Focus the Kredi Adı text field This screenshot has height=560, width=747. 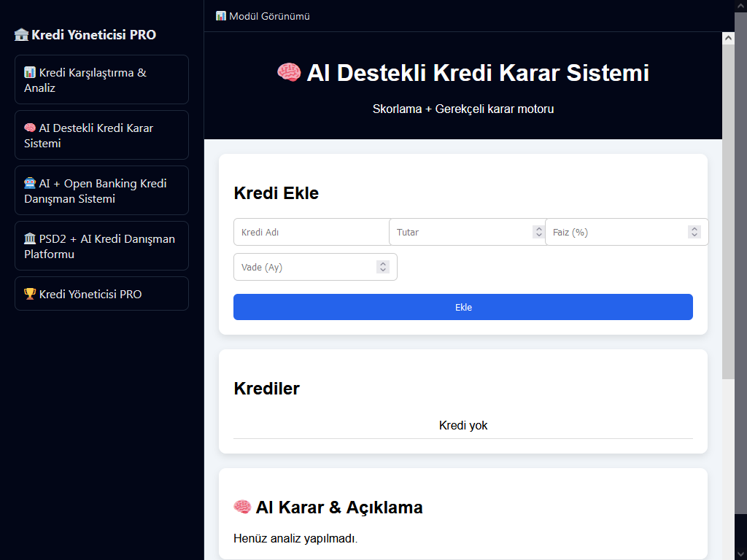click(x=311, y=232)
